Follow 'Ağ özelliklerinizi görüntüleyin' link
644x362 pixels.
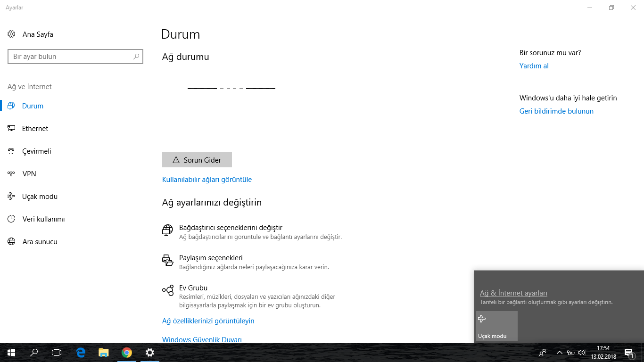tap(208, 321)
